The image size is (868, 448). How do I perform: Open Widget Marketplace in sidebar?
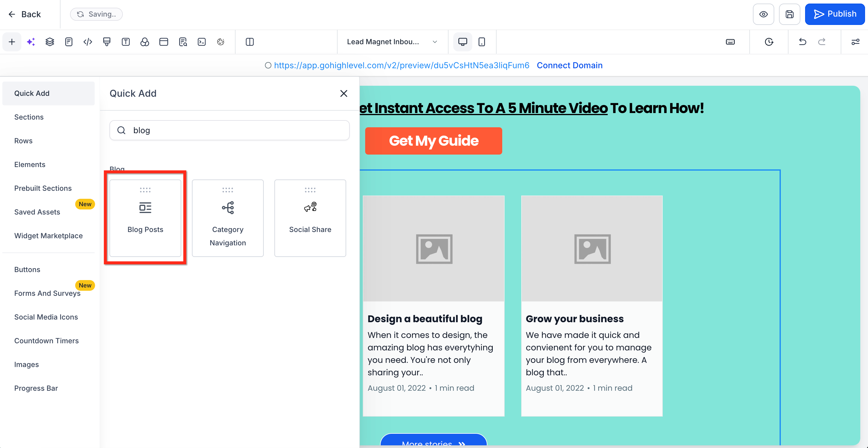tap(48, 236)
